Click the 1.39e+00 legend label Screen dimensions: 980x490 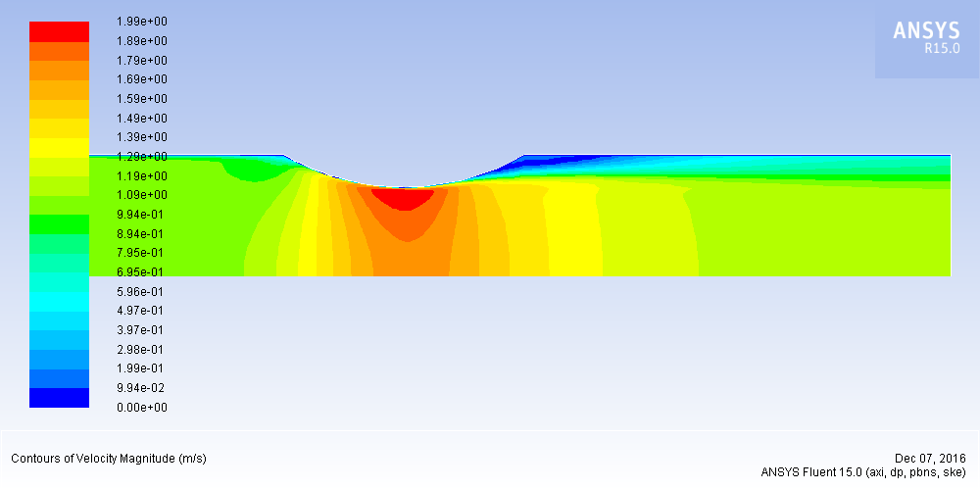click(142, 137)
